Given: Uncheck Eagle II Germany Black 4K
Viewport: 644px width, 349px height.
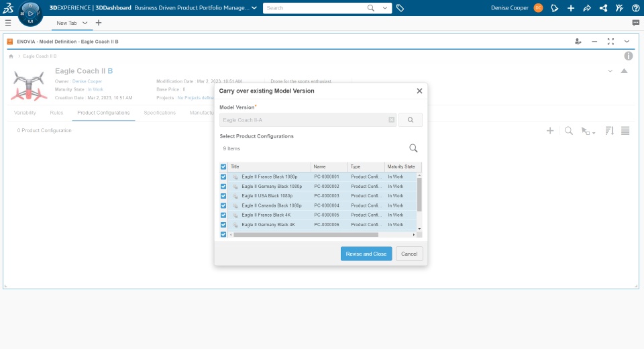Looking at the screenshot, I should [x=223, y=225].
